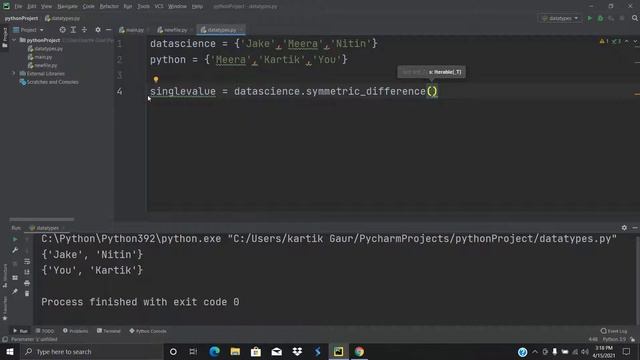Click the wrench icon in Run panel
This screenshot has height=360, width=640.
point(15,250)
